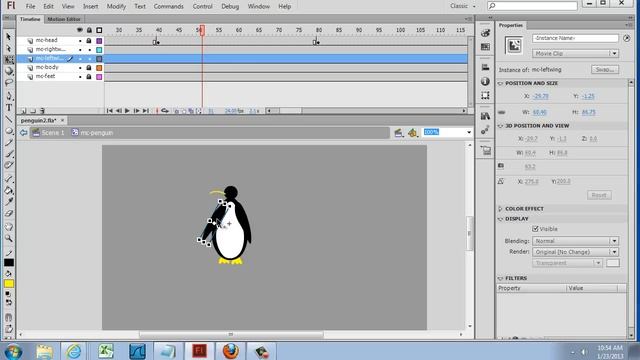The width and height of the screenshot is (640, 360).
Task: Open the Window menu
Action: (259, 7)
